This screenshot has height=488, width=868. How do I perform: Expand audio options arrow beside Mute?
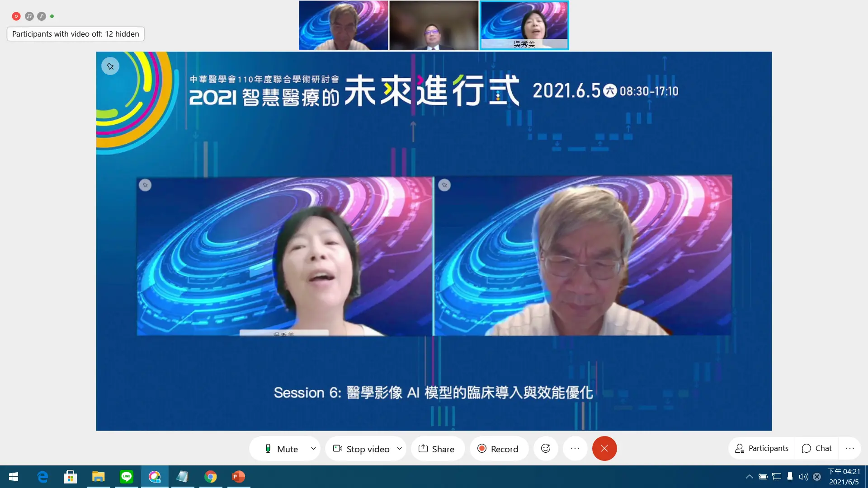[x=313, y=449]
